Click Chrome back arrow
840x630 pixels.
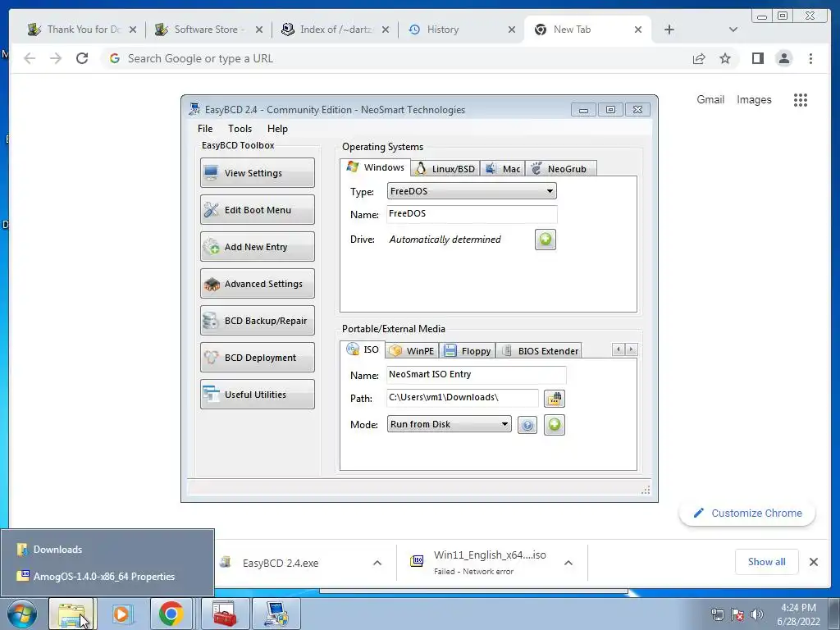[x=30, y=58]
